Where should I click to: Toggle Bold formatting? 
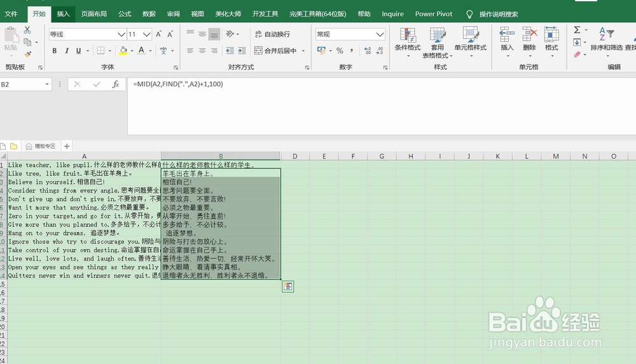click(54, 51)
